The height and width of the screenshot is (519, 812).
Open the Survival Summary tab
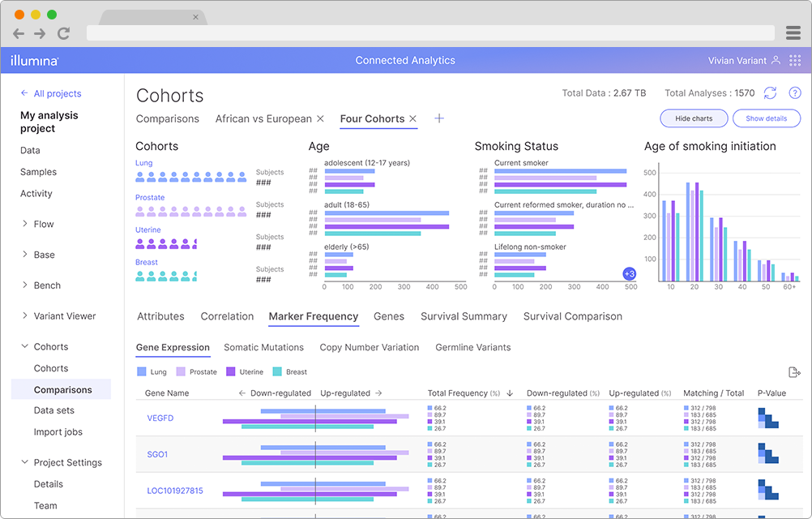(464, 316)
